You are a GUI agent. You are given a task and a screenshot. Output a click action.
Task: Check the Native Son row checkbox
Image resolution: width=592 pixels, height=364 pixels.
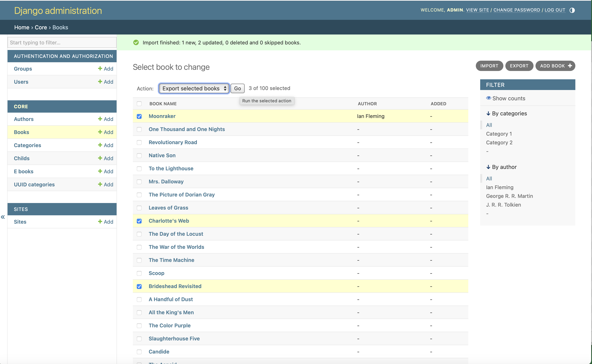point(139,155)
